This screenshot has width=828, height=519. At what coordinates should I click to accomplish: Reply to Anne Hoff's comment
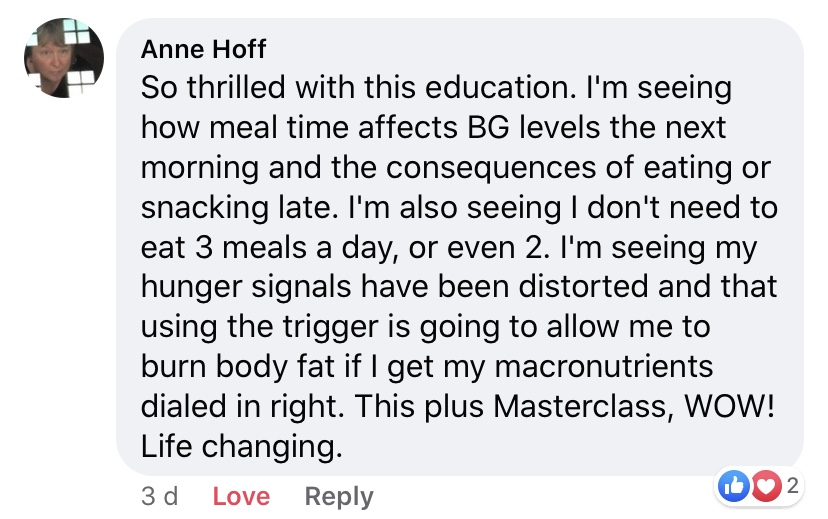339,496
